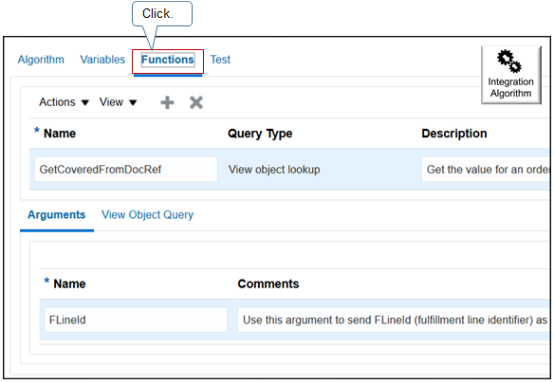The image size is (554, 382).
Task: Open the View dropdown menu
Action: pyautogui.click(x=118, y=102)
